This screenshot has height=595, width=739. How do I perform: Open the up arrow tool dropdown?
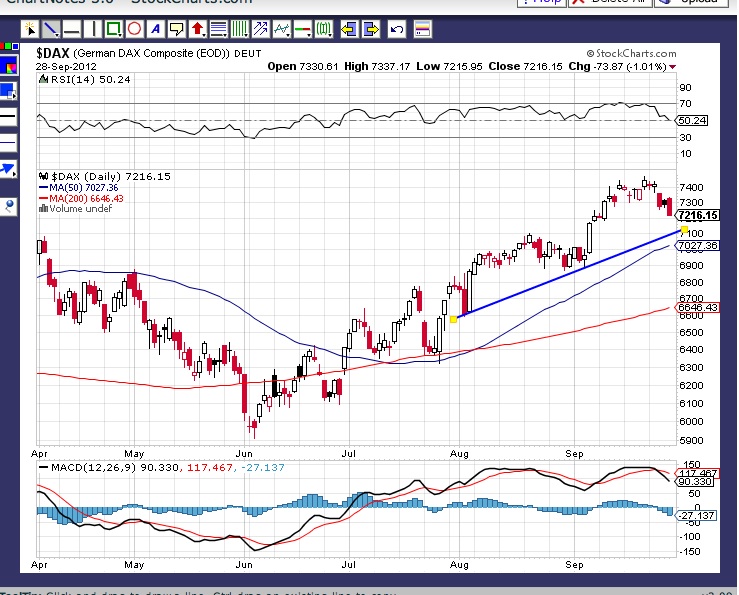pyautogui.click(x=204, y=35)
